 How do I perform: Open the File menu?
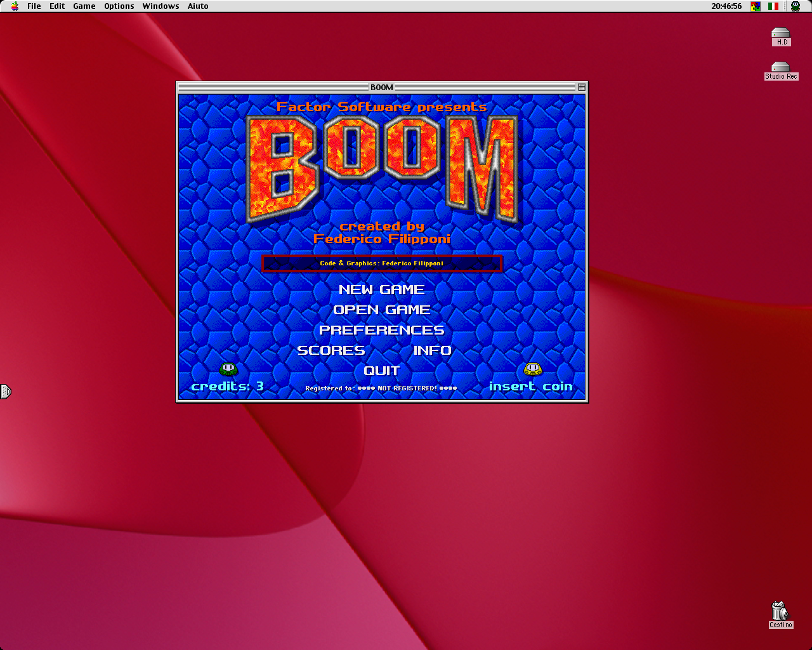click(34, 6)
